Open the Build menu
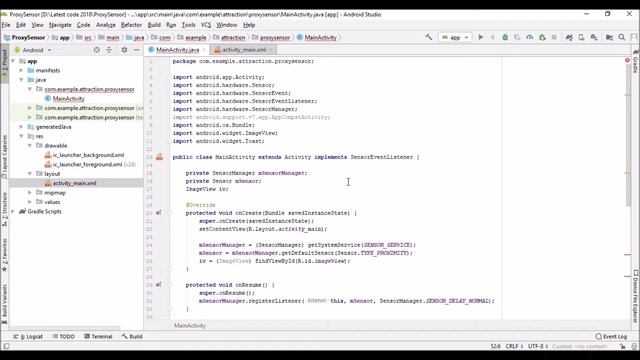Screen dimensions: 640x360 (154, 25)
